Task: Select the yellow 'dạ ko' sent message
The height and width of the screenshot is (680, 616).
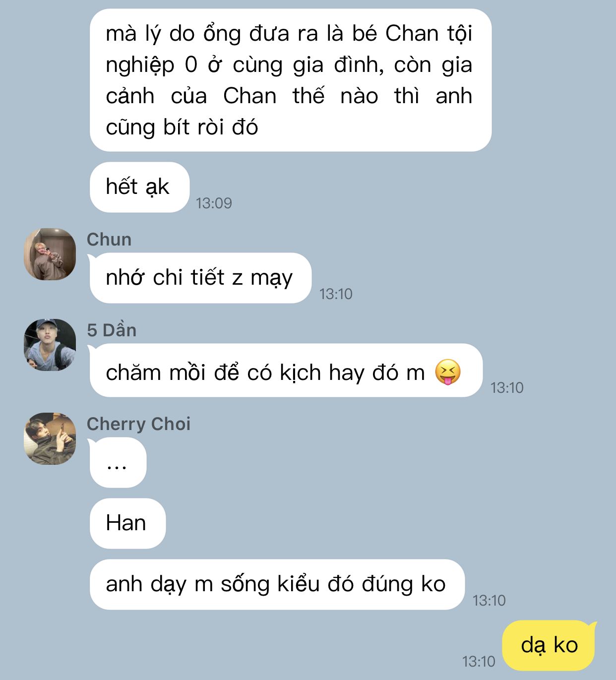Action: pos(550,645)
